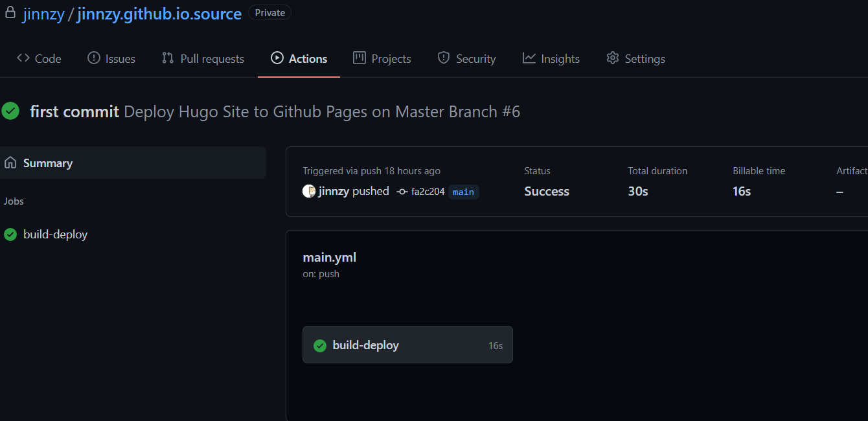Go to the Projects tab
Image resolution: width=868 pixels, height=421 pixels.
pos(382,59)
